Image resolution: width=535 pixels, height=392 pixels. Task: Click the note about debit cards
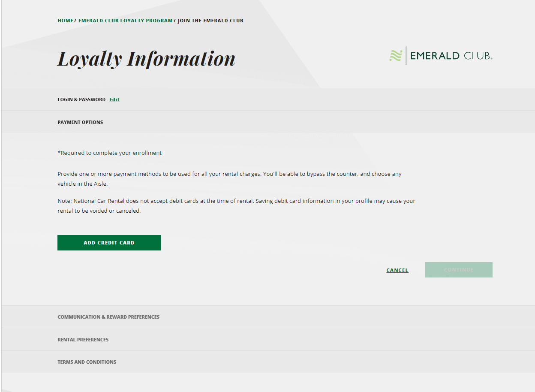[236, 206]
